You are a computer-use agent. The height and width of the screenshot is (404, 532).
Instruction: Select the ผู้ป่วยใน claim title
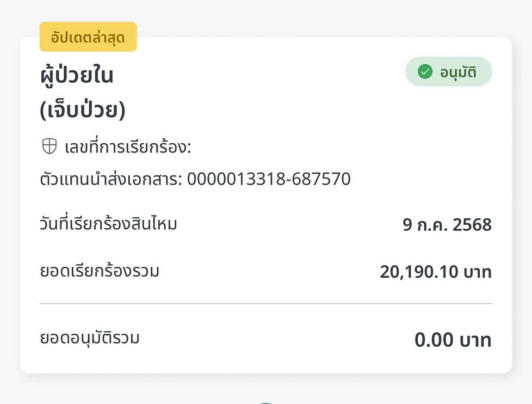pyautogui.click(x=77, y=75)
